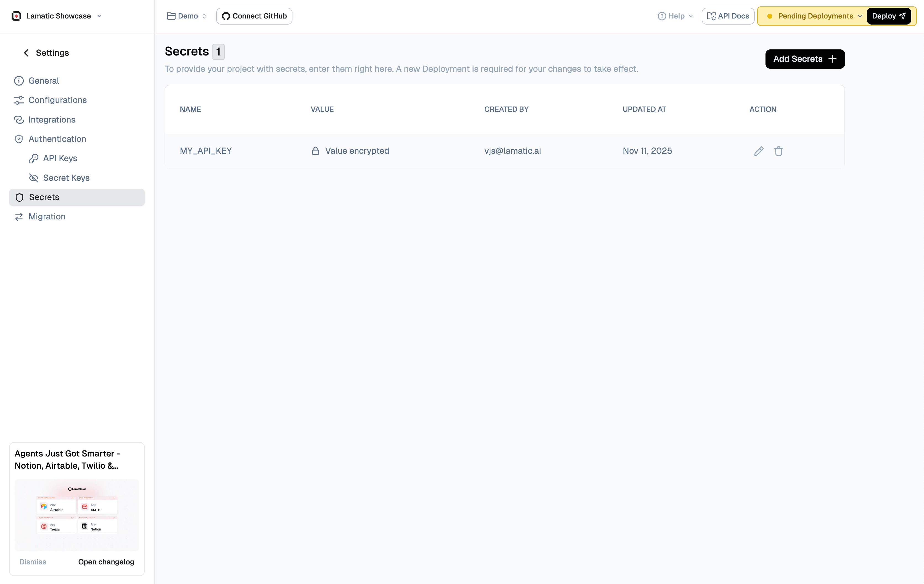Image resolution: width=924 pixels, height=584 pixels.
Task: Click the changelog preview thumbnail image
Action: click(77, 515)
